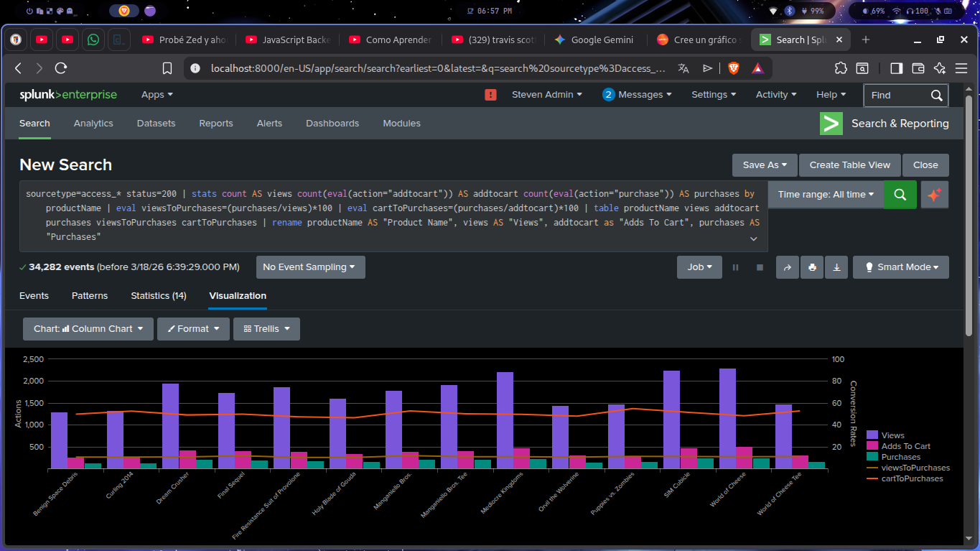Print the search results
This screenshot has height=551, width=980.
[812, 267]
